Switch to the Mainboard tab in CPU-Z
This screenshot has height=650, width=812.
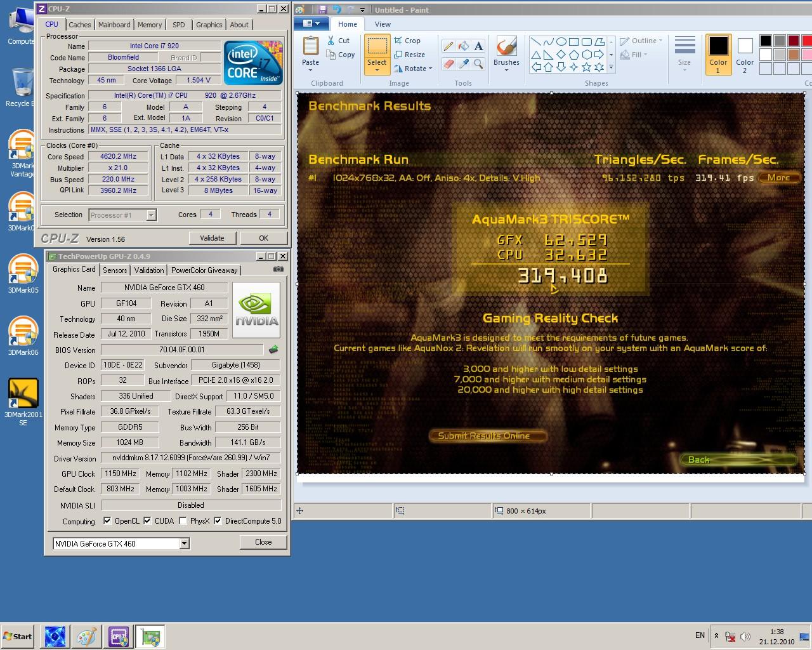point(114,25)
